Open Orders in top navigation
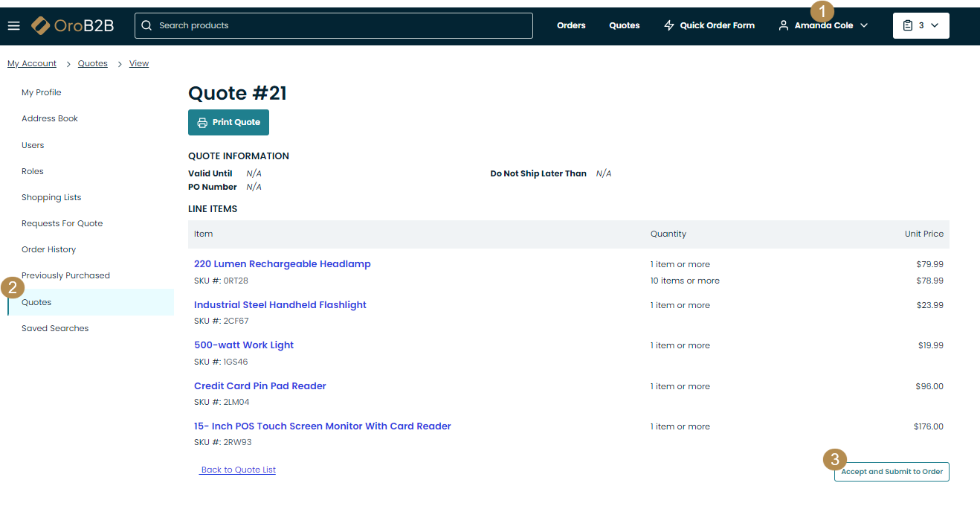This screenshot has height=515, width=980. click(x=571, y=25)
